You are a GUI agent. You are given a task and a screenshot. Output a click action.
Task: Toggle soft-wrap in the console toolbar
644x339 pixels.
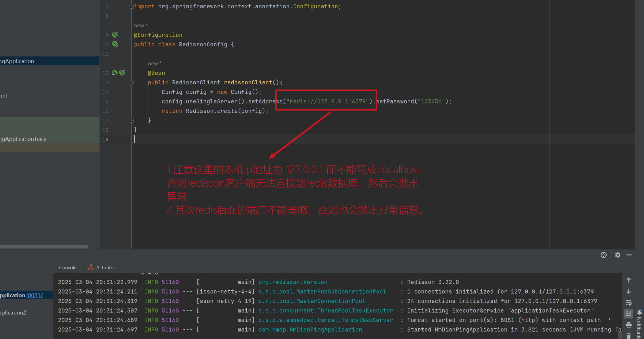[629, 302]
